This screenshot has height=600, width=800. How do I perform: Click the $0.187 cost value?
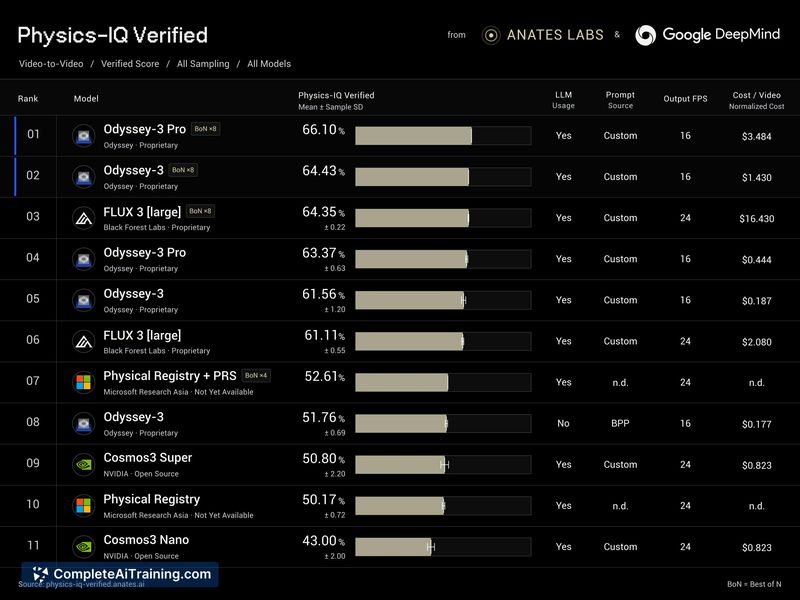click(757, 301)
